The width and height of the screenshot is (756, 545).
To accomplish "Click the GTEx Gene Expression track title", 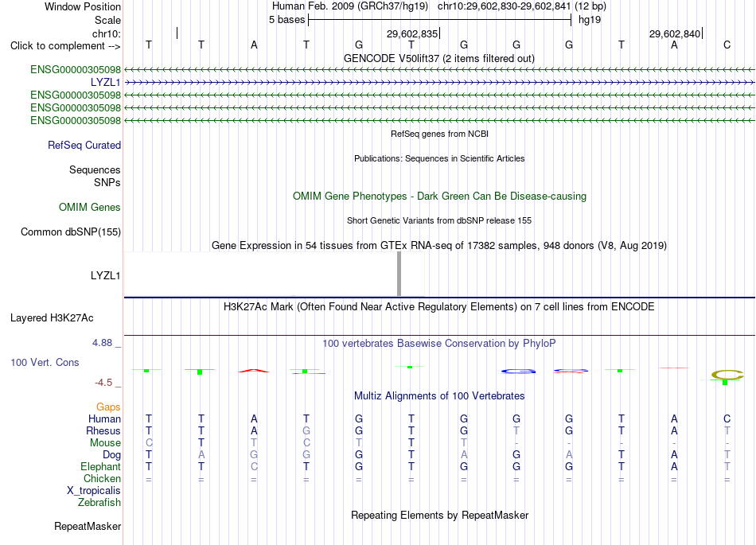I will [x=439, y=245].
